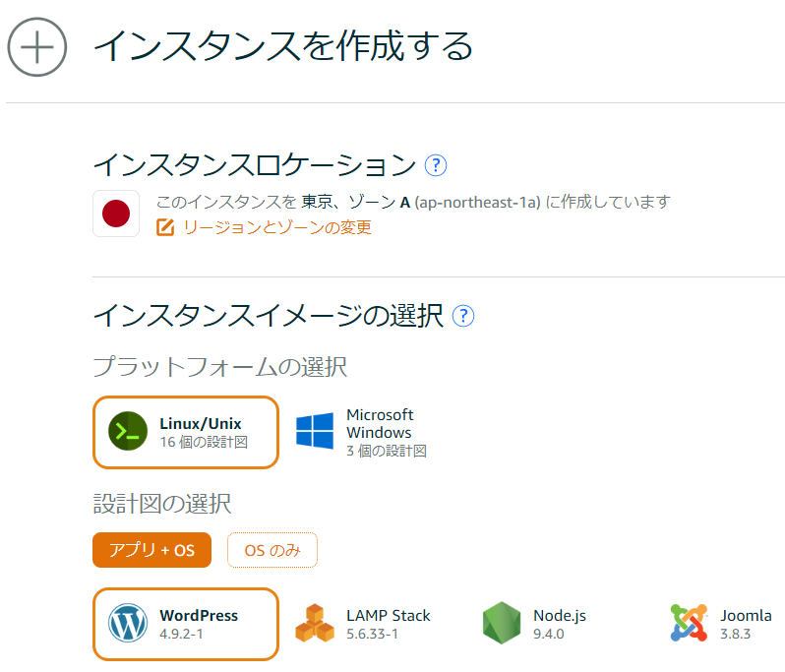Image resolution: width=785 pixels, height=672 pixels.
Task: Choose the LAMP Stack blueprint
Action: (363, 624)
